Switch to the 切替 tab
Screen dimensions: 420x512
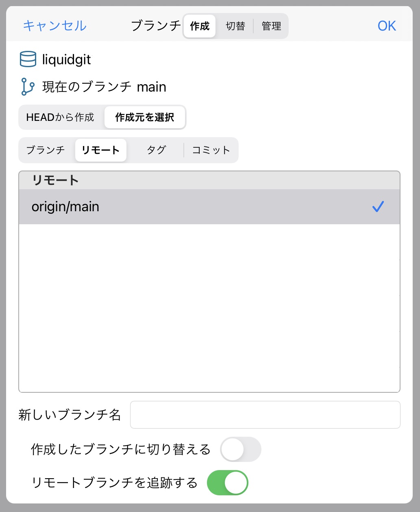click(x=235, y=26)
